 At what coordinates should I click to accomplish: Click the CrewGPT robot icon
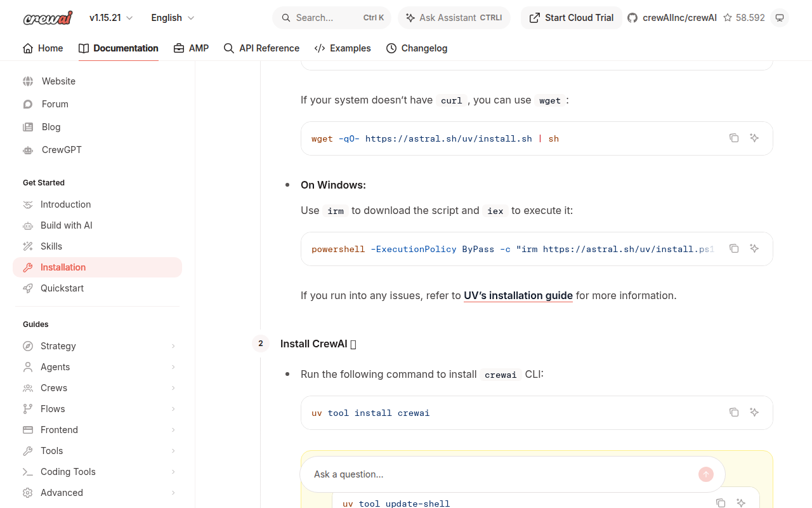coord(28,150)
